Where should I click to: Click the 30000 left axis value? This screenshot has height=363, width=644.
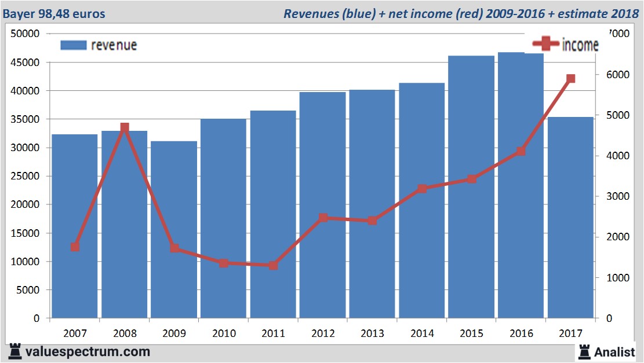click(x=25, y=148)
